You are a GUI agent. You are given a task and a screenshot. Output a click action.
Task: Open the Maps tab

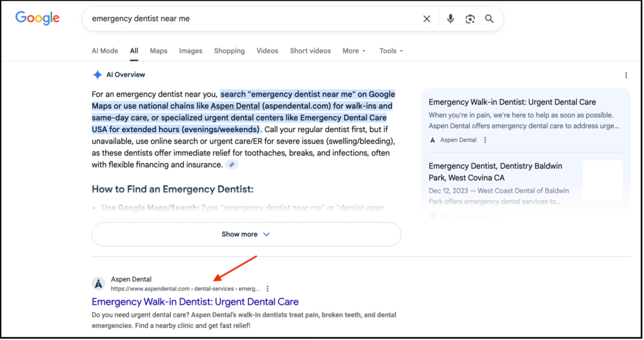[158, 51]
